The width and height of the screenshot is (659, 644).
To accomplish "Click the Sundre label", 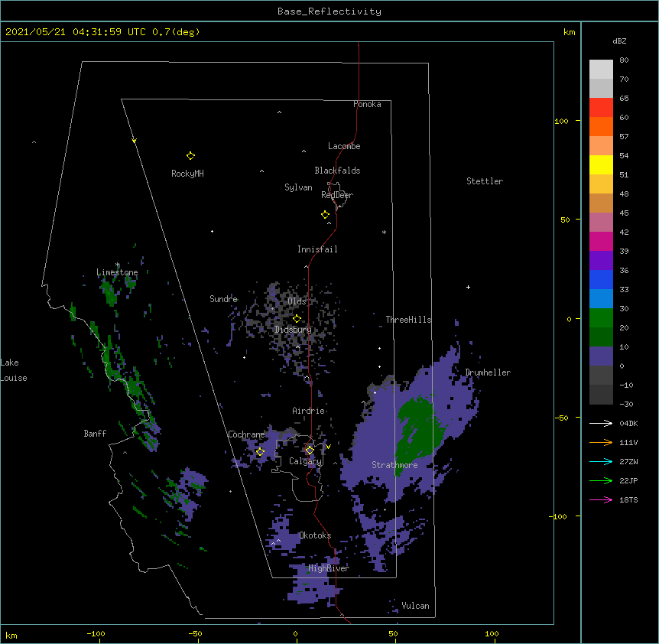I will point(223,299).
